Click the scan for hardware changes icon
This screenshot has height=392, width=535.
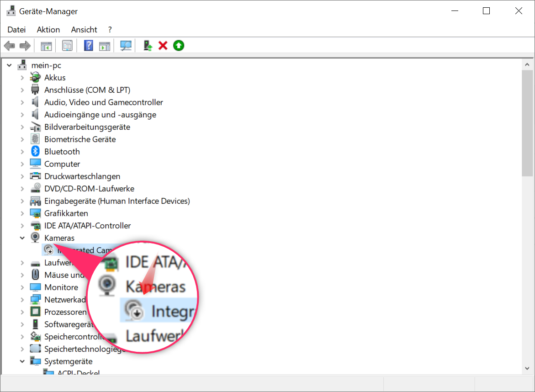(x=126, y=46)
